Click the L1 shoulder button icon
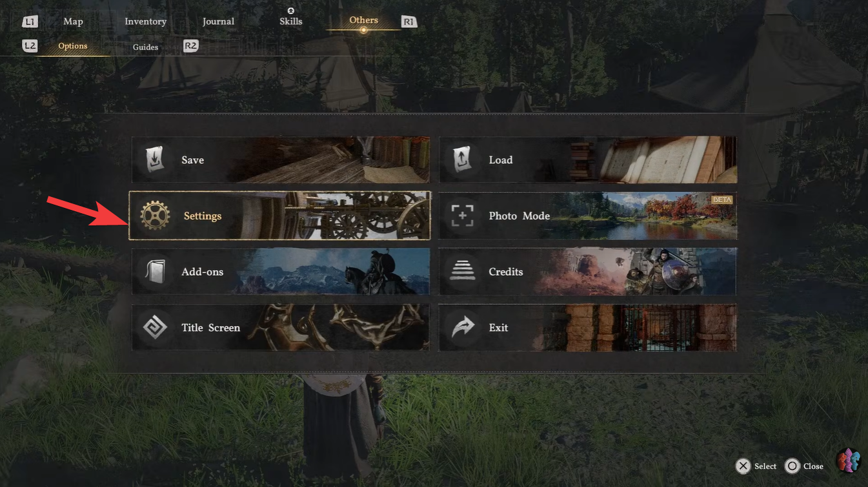 coord(30,22)
